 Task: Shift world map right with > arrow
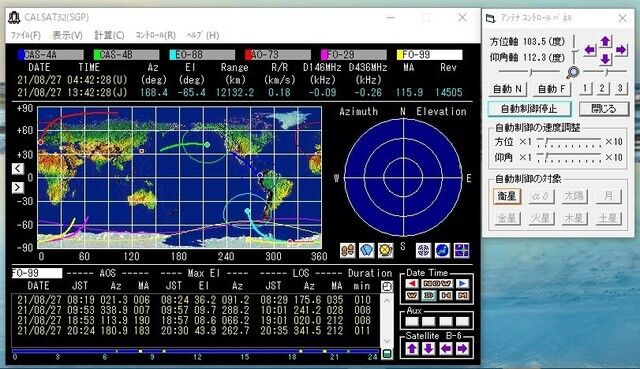click(x=18, y=188)
